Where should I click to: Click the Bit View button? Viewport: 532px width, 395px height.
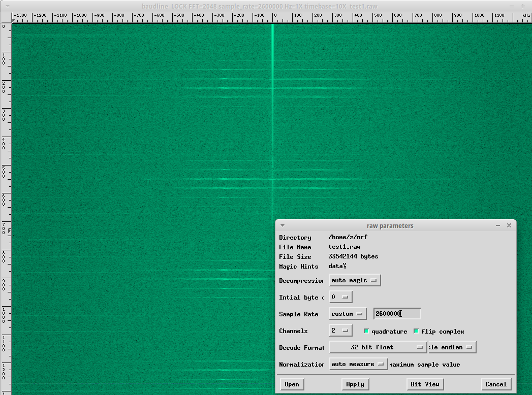pyautogui.click(x=425, y=384)
